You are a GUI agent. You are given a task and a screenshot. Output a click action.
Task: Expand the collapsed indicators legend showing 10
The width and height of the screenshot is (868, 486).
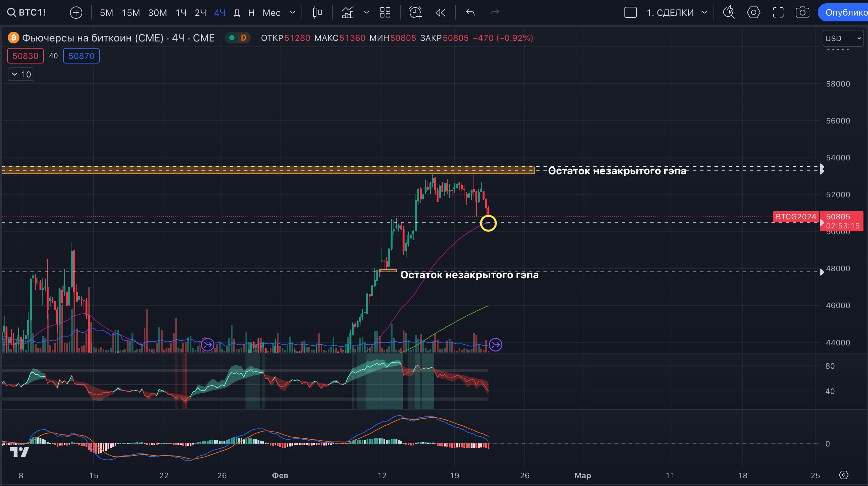[21, 75]
